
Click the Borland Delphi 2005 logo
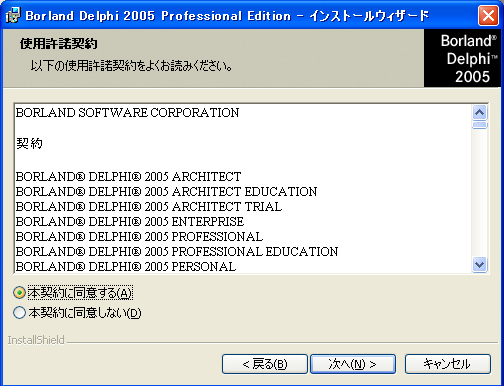[463, 58]
